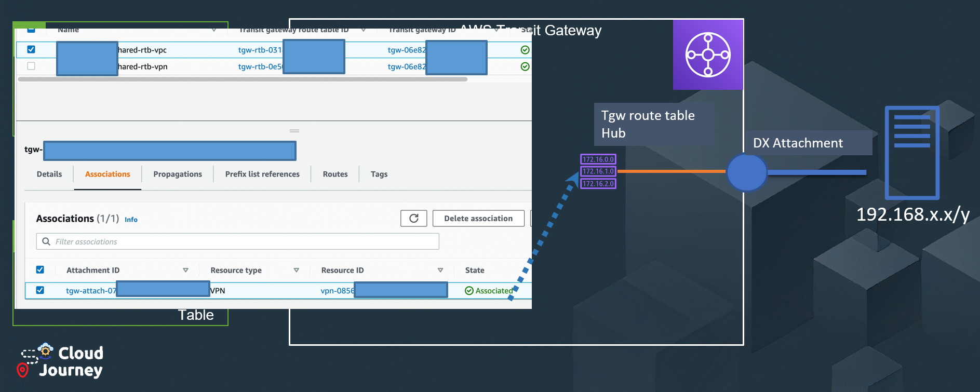Uncheck the shared-rtb-vpc row checkbox

(31, 49)
